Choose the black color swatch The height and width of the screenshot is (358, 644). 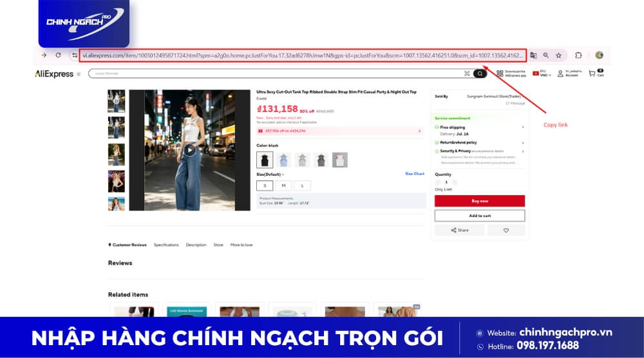[265, 160]
